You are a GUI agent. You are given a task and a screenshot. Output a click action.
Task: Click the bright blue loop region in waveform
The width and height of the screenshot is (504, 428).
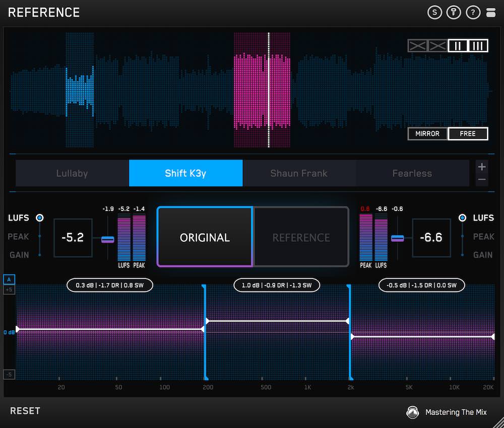(x=80, y=90)
